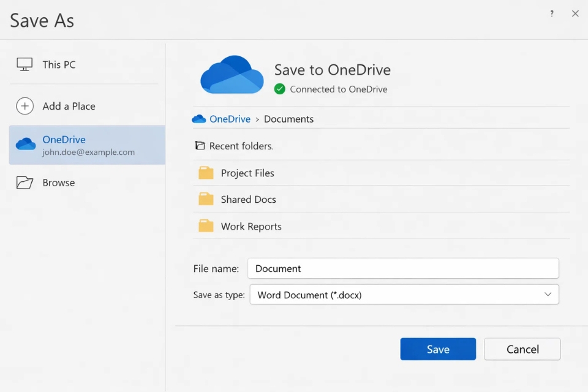Image resolution: width=588 pixels, height=392 pixels.
Task: Click the Add a Place plus icon
Action: (25, 106)
